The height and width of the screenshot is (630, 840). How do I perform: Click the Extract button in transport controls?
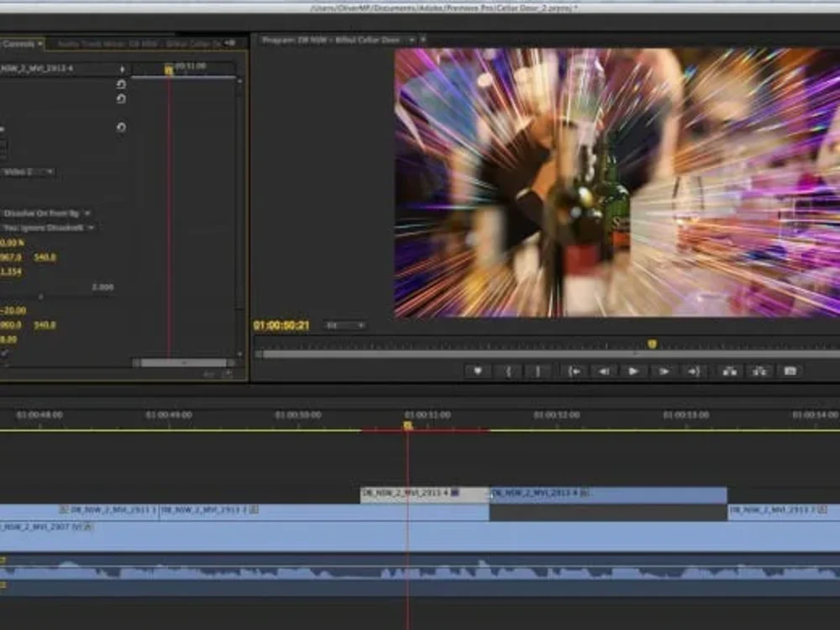pyautogui.click(x=759, y=371)
